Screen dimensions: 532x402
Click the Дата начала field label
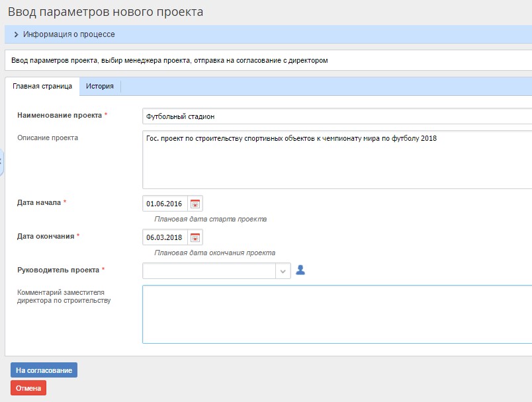click(x=39, y=202)
